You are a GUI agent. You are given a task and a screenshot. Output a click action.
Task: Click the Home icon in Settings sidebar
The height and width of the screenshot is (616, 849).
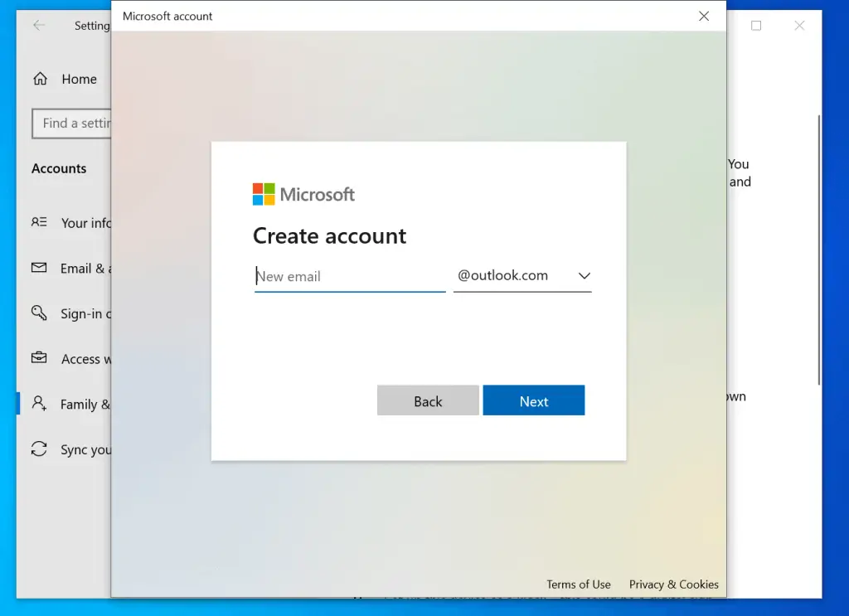click(x=39, y=79)
